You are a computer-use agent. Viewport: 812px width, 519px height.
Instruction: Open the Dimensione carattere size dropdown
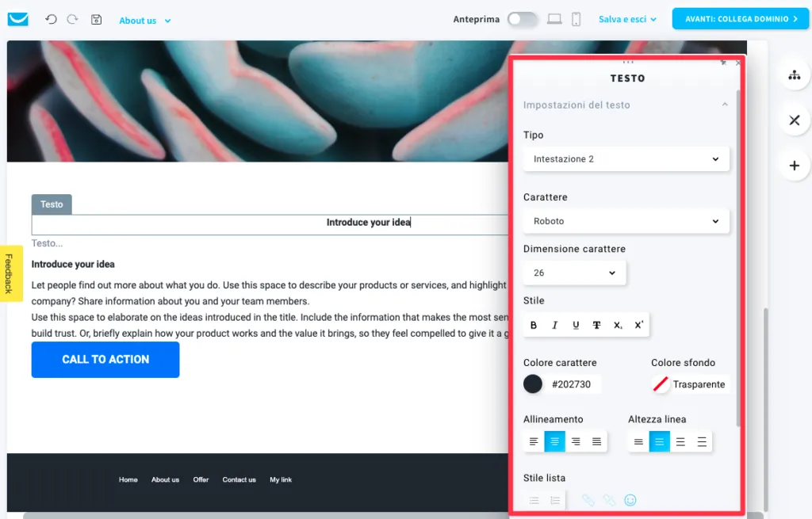(x=574, y=273)
